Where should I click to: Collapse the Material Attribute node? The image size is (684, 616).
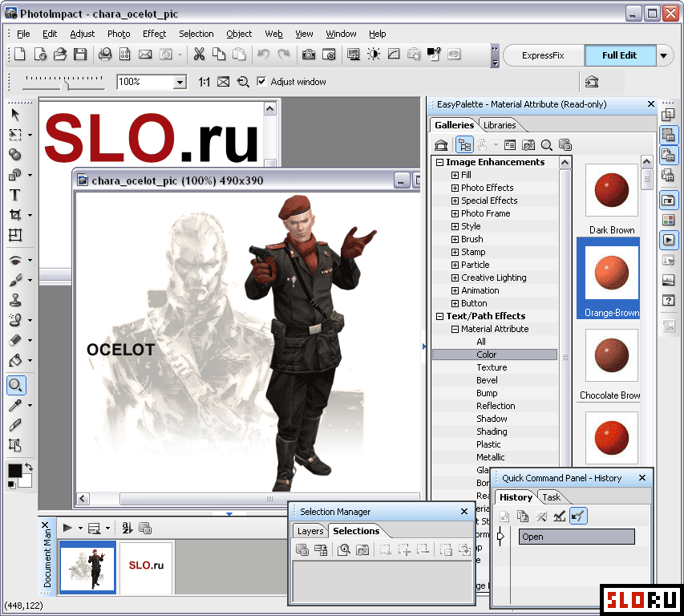tap(455, 330)
